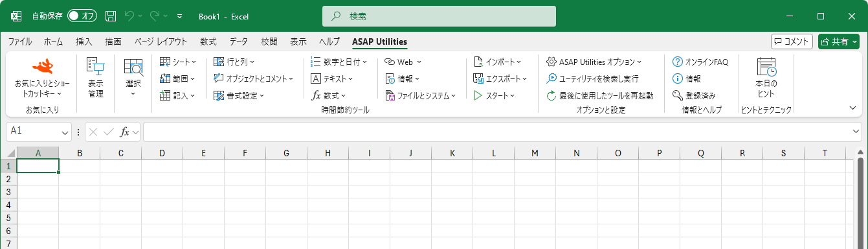Screen dimensions: 868x249
Task: Open オンラインFAQ help link
Action: [x=700, y=62]
